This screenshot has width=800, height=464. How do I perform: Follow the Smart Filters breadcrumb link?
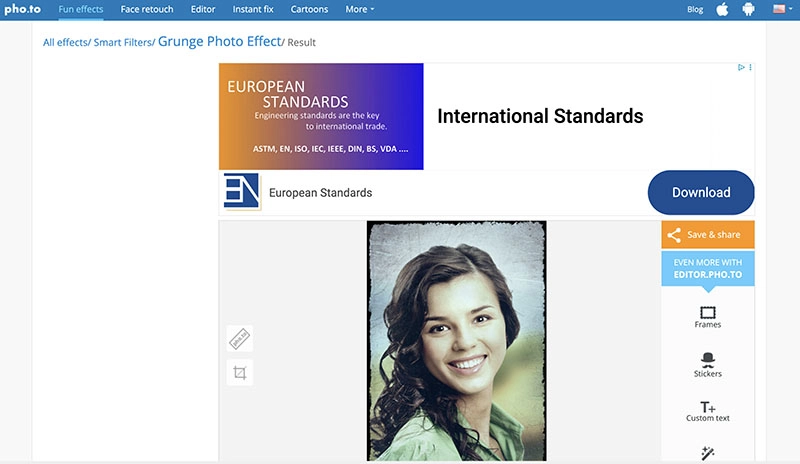(123, 44)
